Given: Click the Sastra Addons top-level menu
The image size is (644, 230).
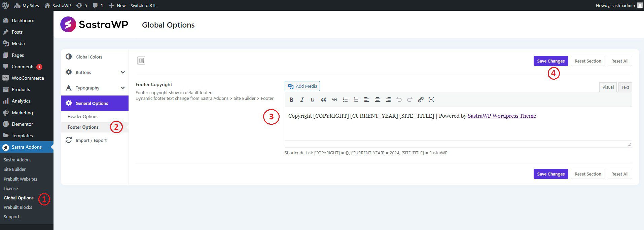Looking at the screenshot, I should pyautogui.click(x=27, y=147).
